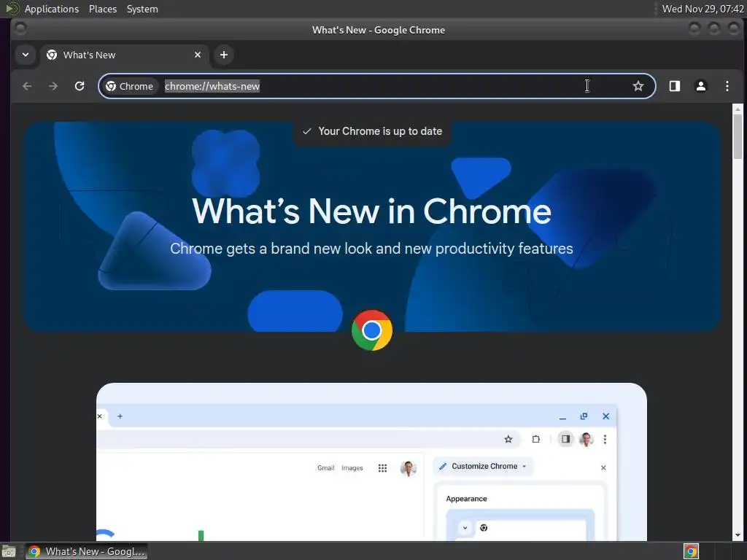This screenshot has width=747, height=560.
Task: Click the scrollbar up arrow
Action: (738, 109)
